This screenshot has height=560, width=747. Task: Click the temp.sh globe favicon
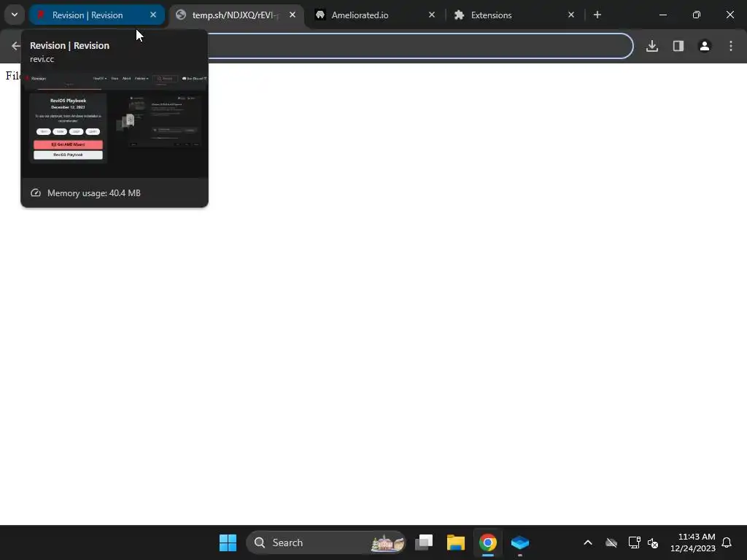click(181, 15)
